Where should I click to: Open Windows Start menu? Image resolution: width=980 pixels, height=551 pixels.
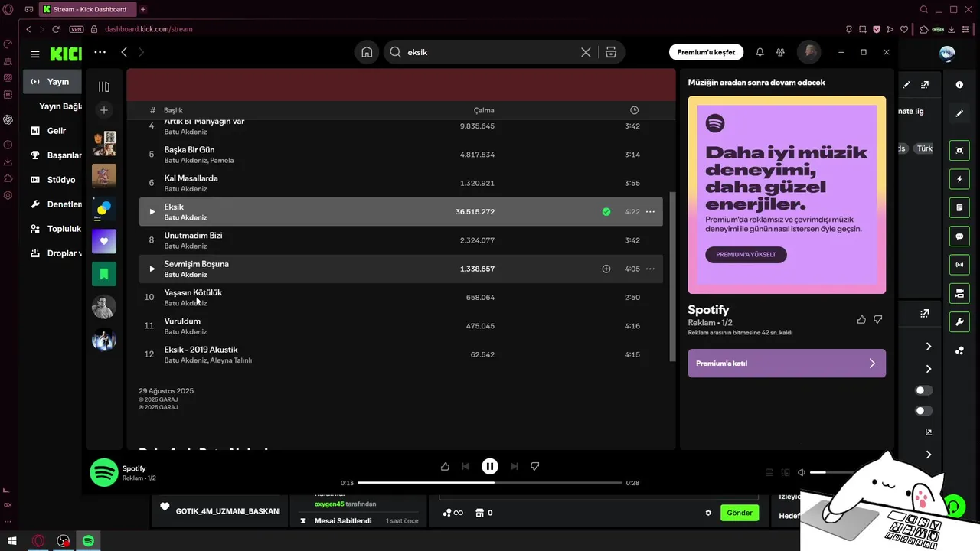pos(12,541)
